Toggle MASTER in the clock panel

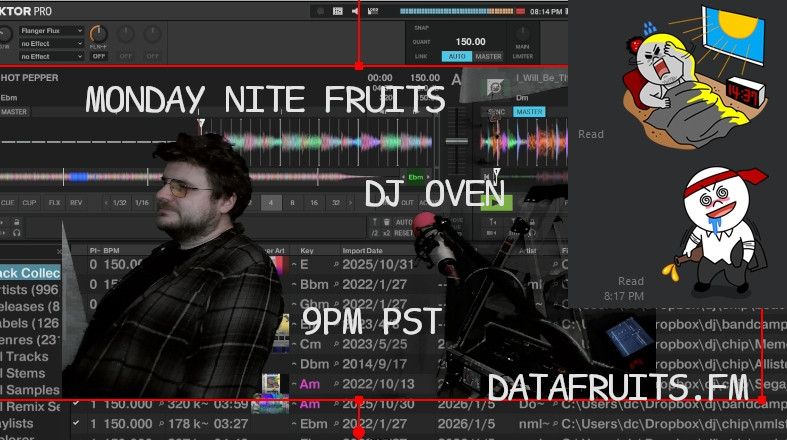point(488,56)
